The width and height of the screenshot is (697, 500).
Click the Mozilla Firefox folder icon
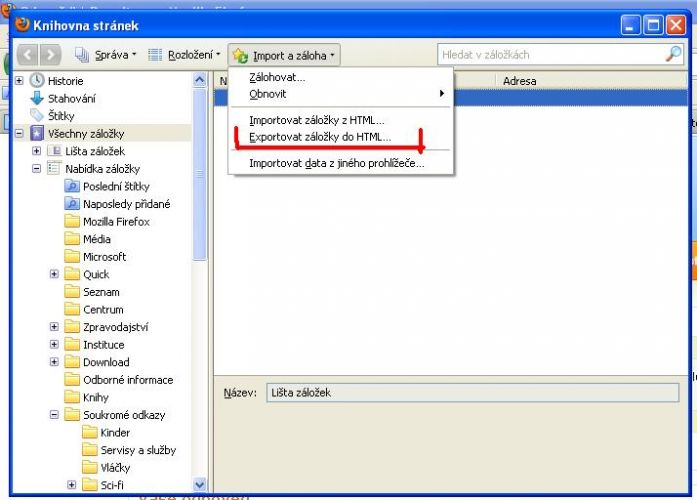[x=72, y=221]
